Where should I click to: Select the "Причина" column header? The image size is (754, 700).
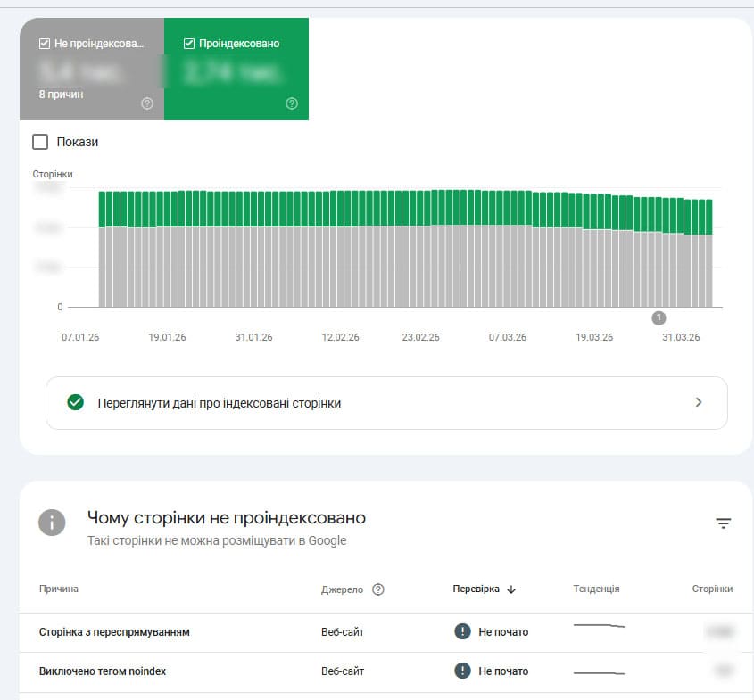point(59,589)
